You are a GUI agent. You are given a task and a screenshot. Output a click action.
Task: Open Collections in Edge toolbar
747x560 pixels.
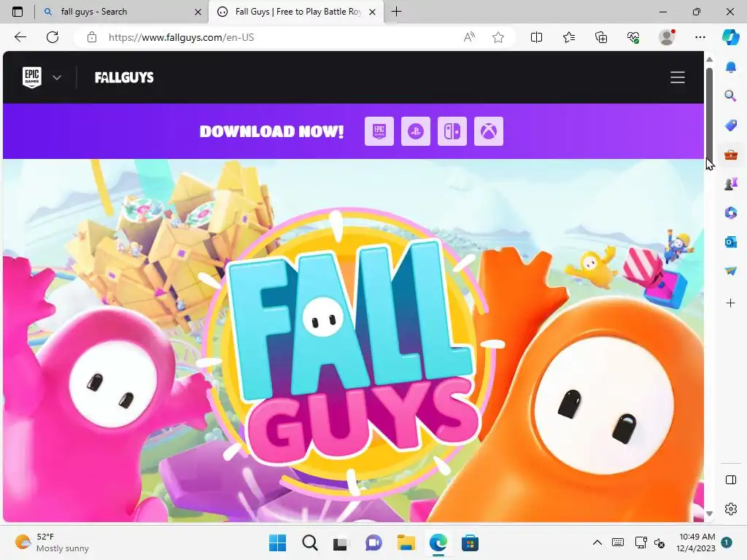coord(601,37)
